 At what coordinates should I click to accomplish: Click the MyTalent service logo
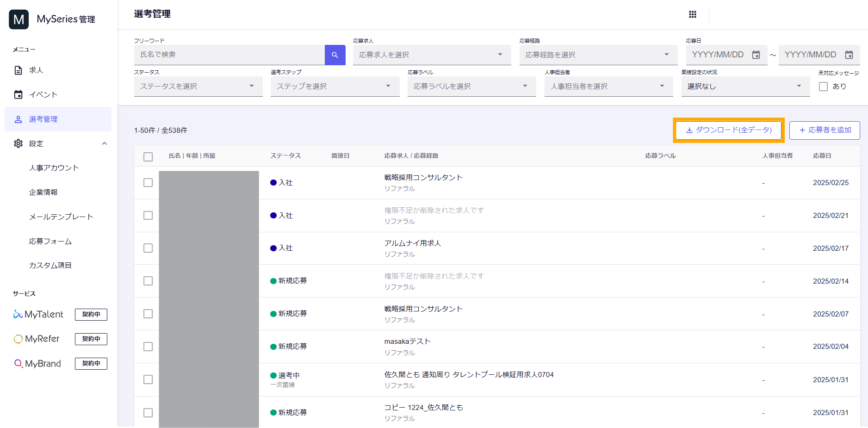coord(39,315)
